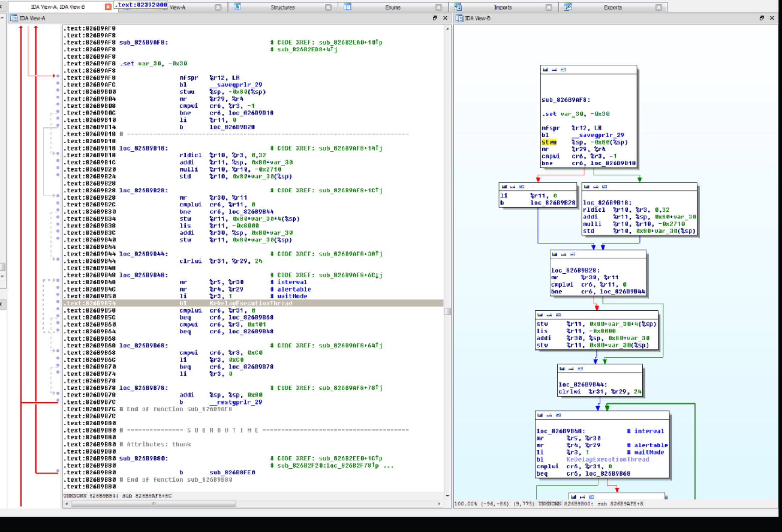
Task: Open the Exports tab
Action: (613, 7)
